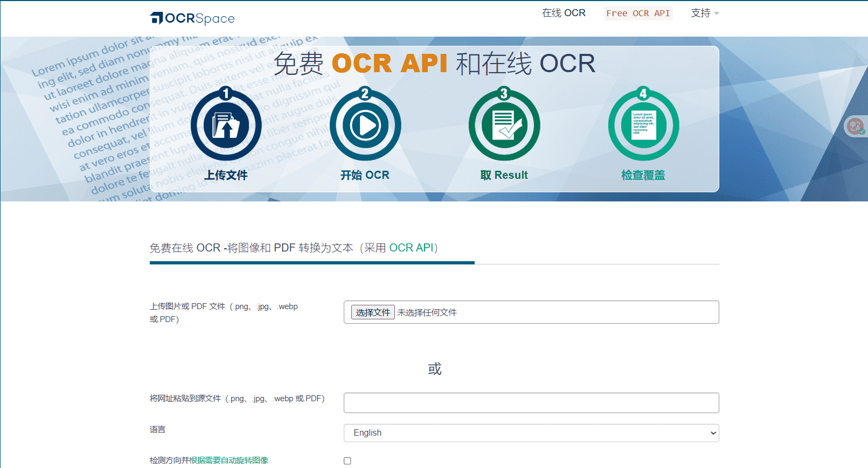868x468 pixels.
Task: Open the OCRSpace logo home link
Action: click(x=192, y=18)
